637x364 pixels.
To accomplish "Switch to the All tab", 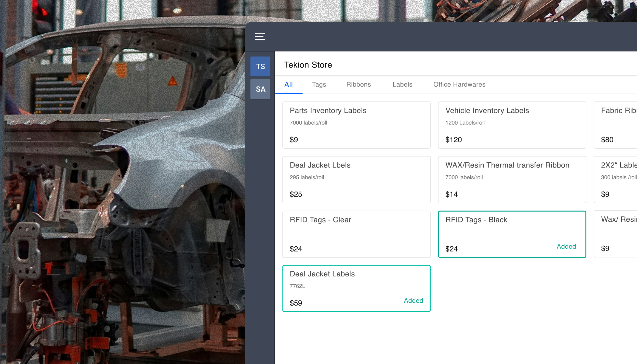I will coord(288,85).
